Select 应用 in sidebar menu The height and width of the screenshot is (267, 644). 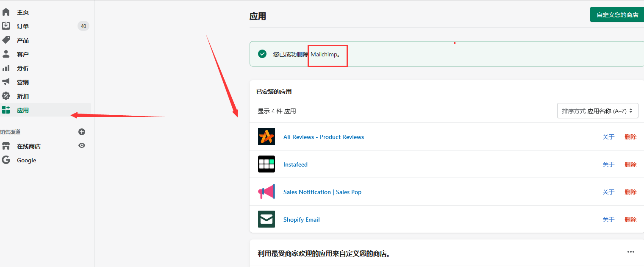23,110
